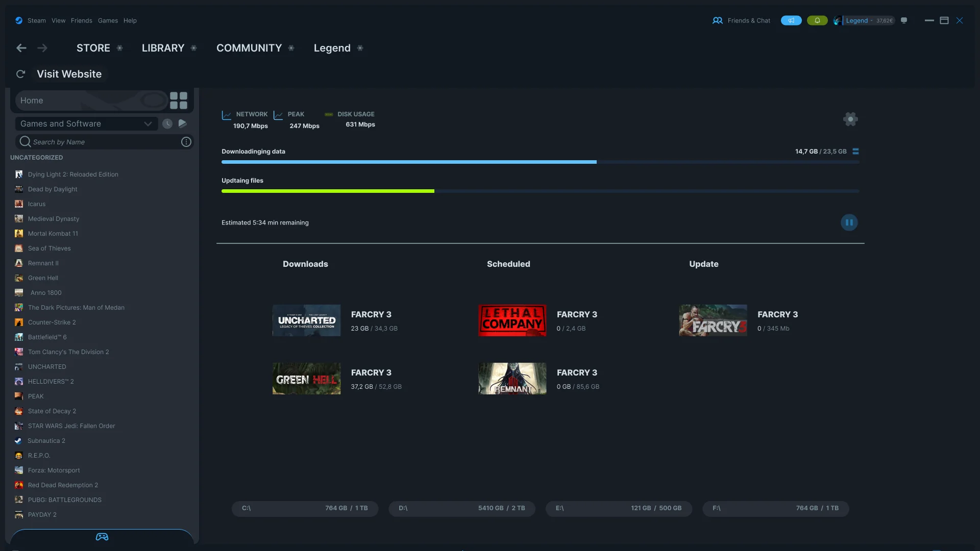Select the Downloads column header
This screenshot has height=551, width=980.
(x=305, y=264)
